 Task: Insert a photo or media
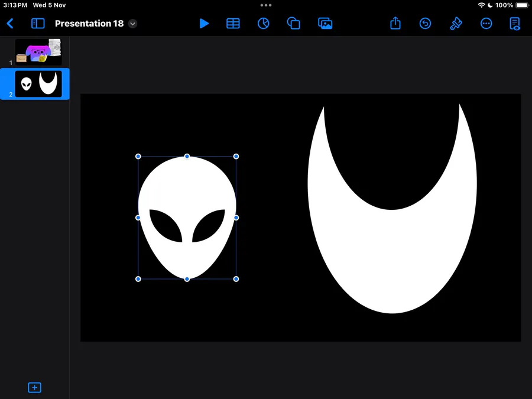click(x=325, y=24)
